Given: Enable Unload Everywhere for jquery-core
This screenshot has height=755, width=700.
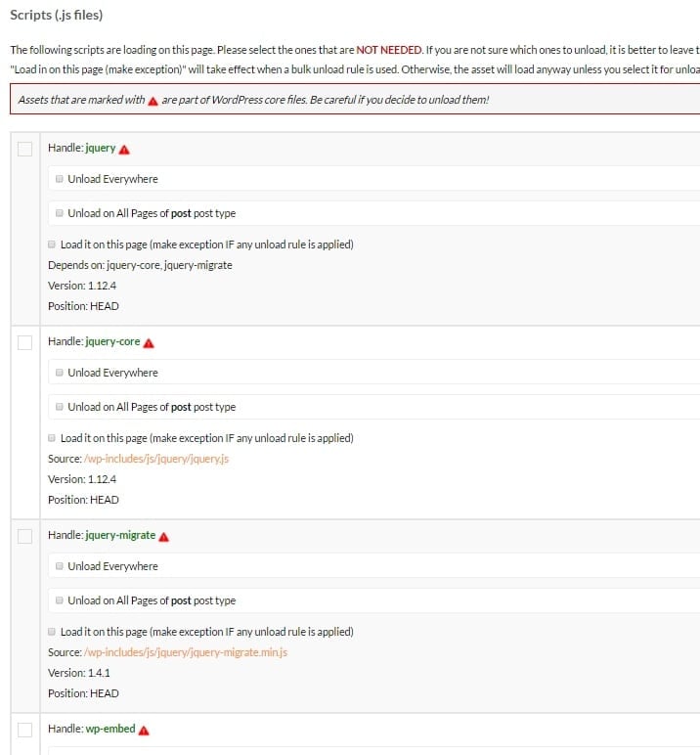Looking at the screenshot, I should [60, 373].
